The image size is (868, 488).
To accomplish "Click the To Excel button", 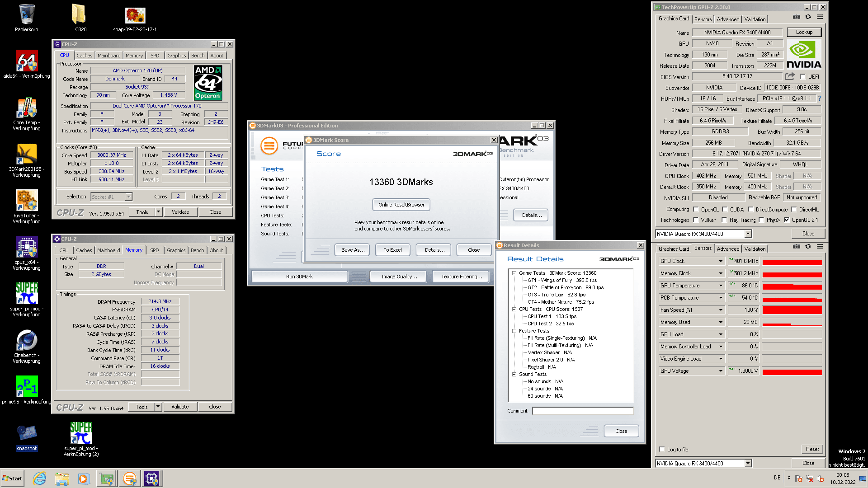I will [392, 250].
